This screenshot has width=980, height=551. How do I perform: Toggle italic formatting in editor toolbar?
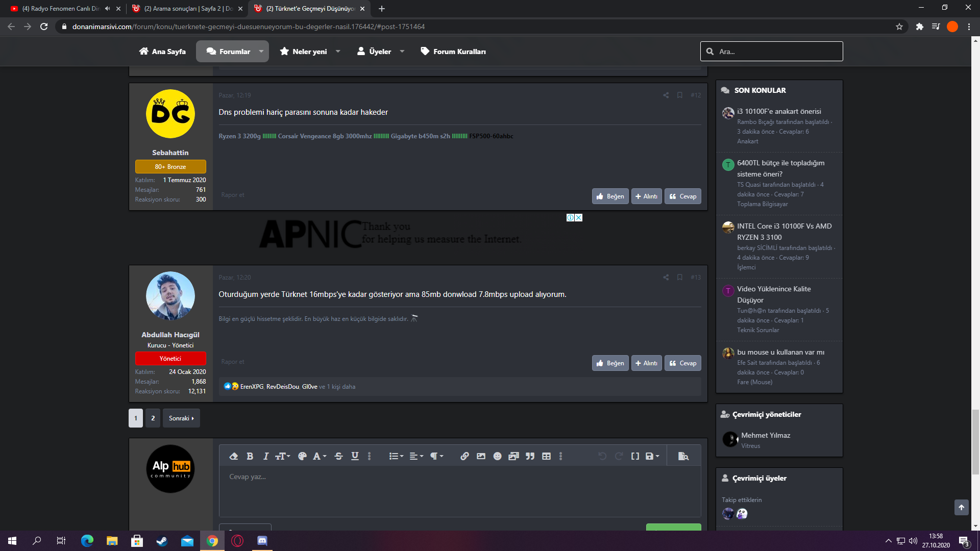pos(265,456)
